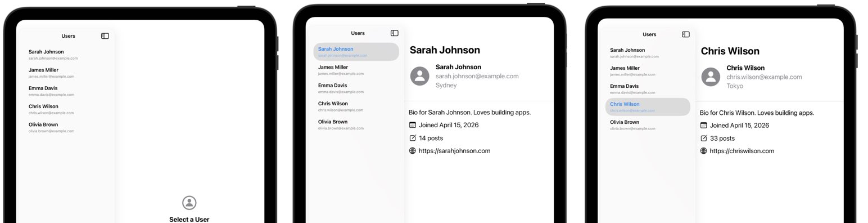Select Chris Wilson in middle iPad list
Viewport: 868px width, 223px height.
click(x=356, y=106)
